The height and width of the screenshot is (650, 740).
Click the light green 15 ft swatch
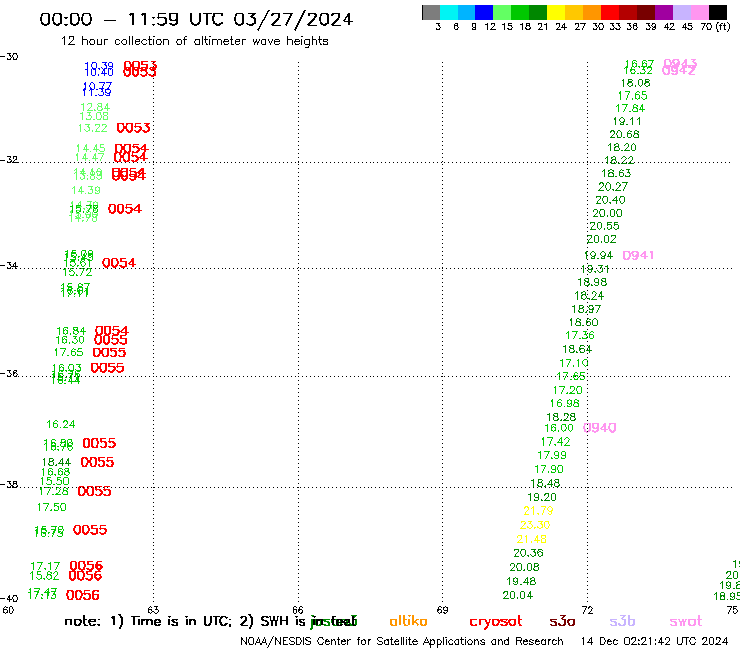pos(502,12)
